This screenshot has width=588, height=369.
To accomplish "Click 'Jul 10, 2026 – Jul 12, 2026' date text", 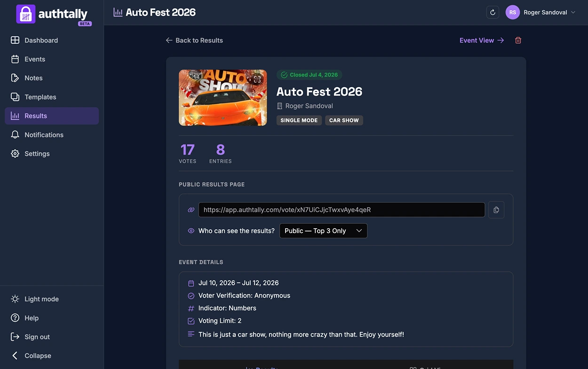I will [x=238, y=283].
